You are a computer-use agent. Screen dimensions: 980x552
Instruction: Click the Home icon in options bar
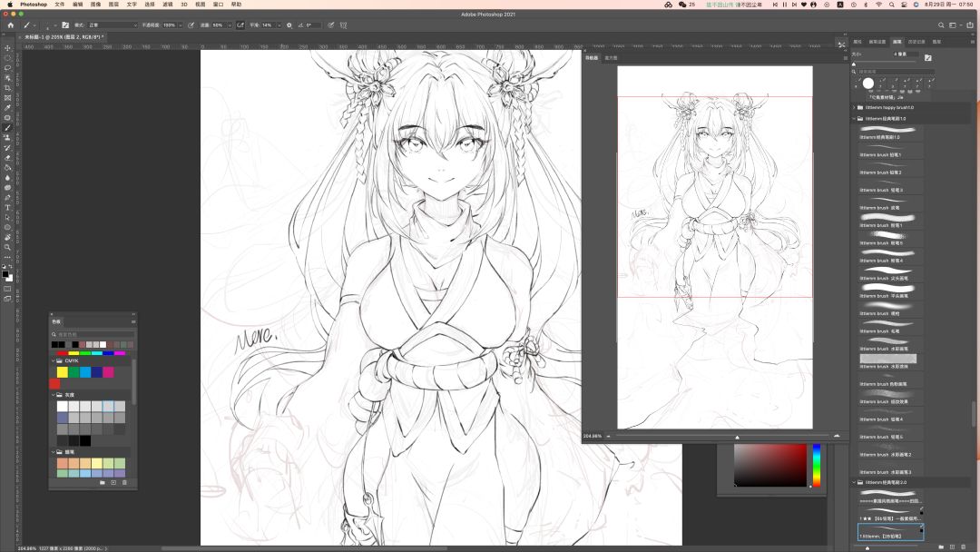[10, 25]
